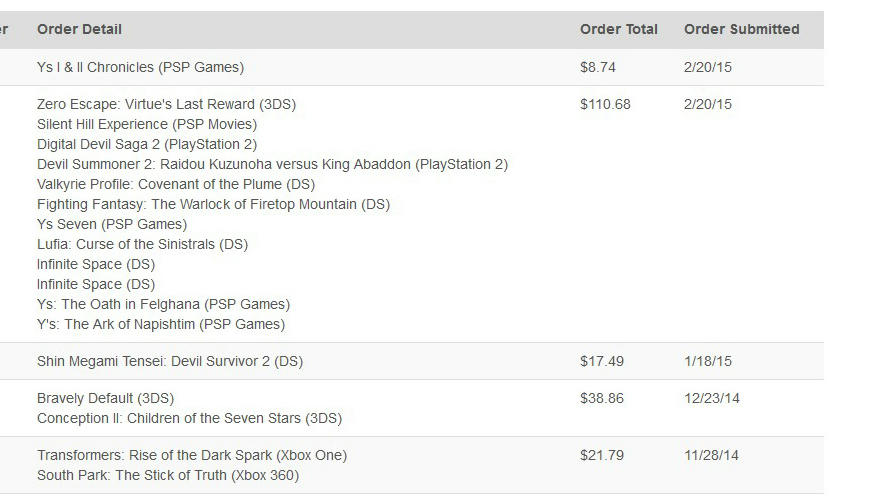The height and width of the screenshot is (502, 871).
Task: Click the Order Total column header
Action: pos(618,30)
